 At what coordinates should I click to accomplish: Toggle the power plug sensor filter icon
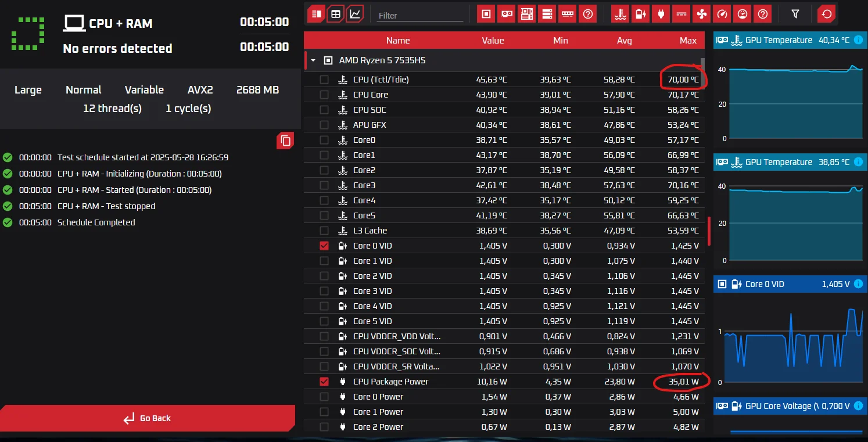coord(661,14)
